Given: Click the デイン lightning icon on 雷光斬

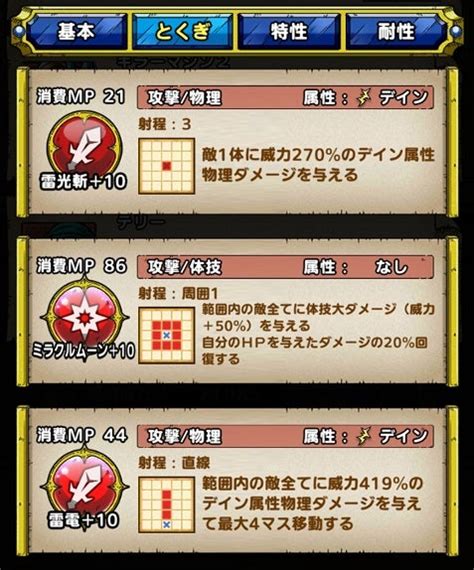Looking at the screenshot, I should pos(363,98).
